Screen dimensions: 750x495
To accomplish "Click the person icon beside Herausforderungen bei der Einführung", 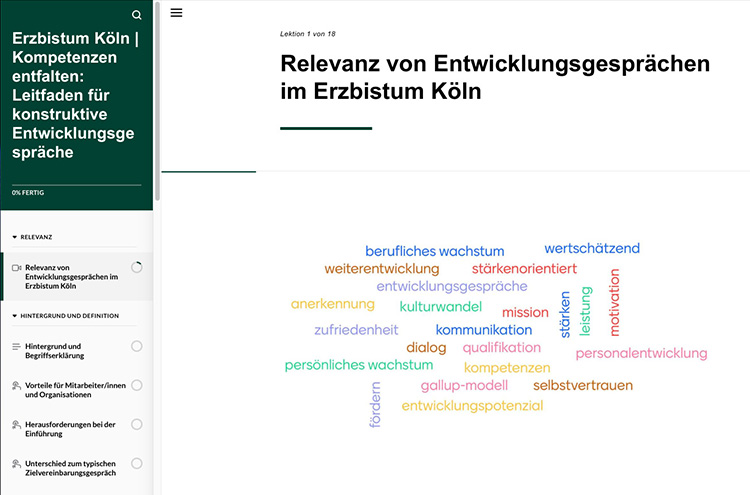I will pyautogui.click(x=16, y=425).
